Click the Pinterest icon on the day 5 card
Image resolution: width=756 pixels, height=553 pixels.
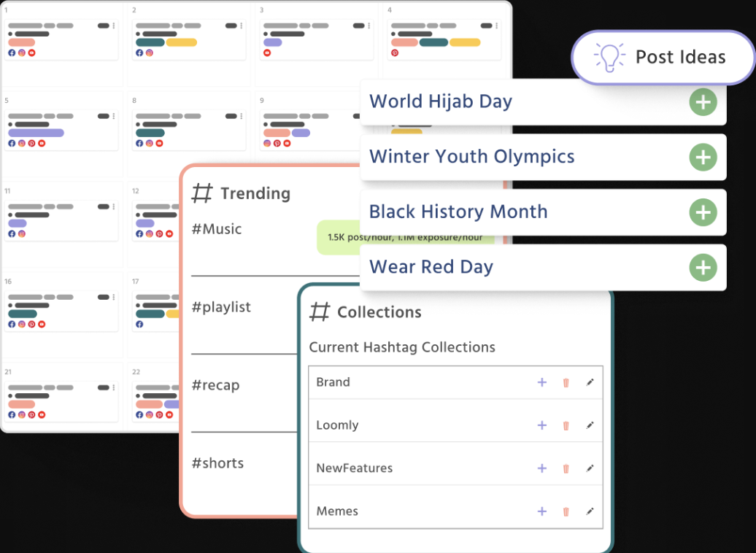(x=32, y=143)
